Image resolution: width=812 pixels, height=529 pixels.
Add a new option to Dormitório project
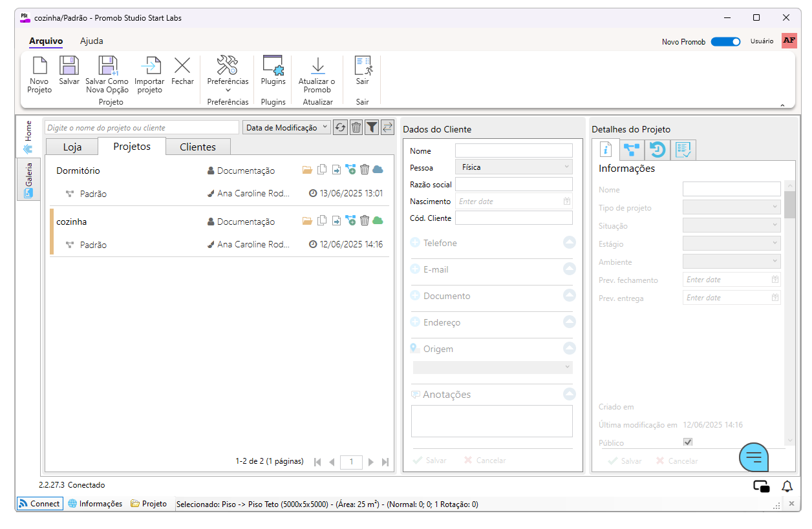[x=350, y=170]
